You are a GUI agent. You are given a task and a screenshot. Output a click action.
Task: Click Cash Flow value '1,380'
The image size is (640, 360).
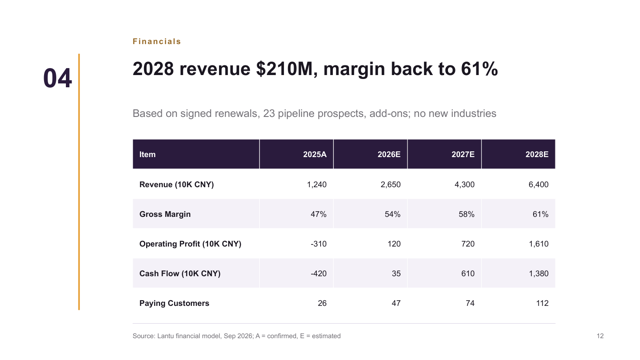point(539,273)
